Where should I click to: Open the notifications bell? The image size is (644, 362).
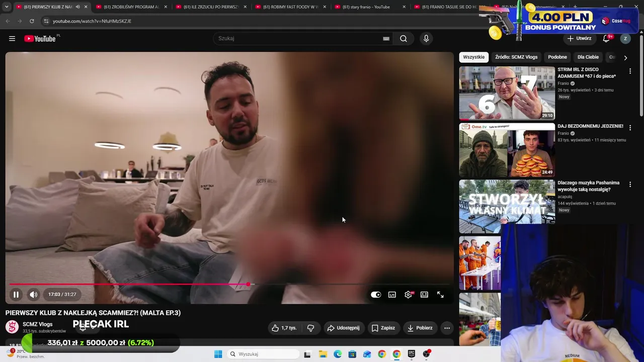(607, 39)
